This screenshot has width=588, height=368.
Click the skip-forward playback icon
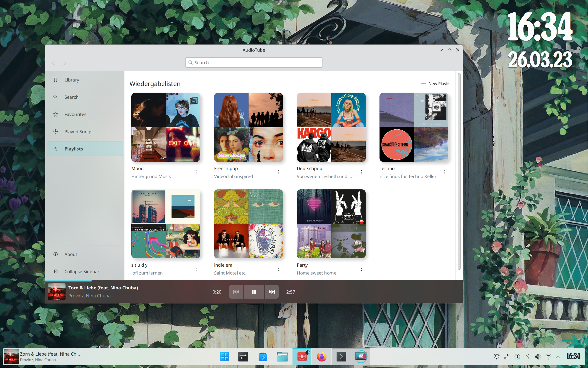(271, 292)
